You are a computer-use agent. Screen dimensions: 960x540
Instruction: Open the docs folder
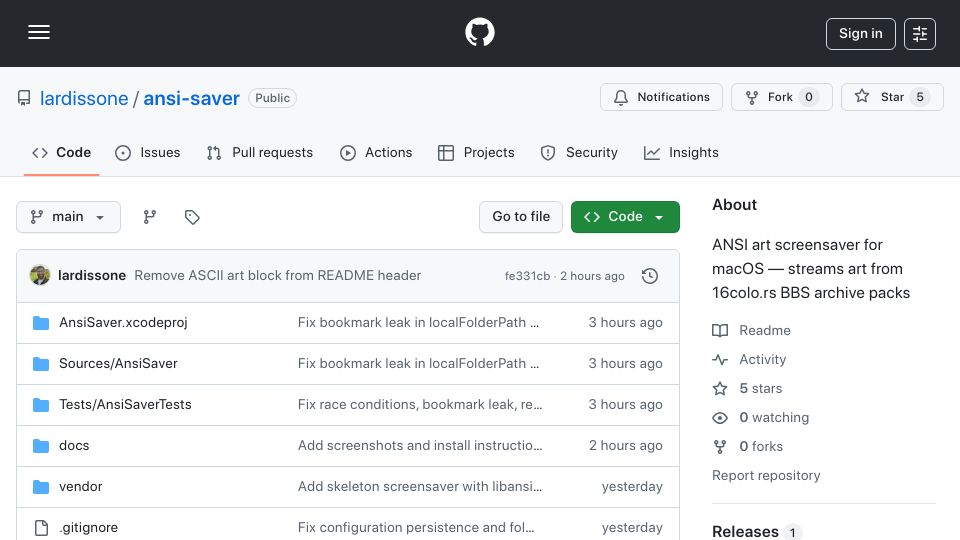[x=74, y=446]
